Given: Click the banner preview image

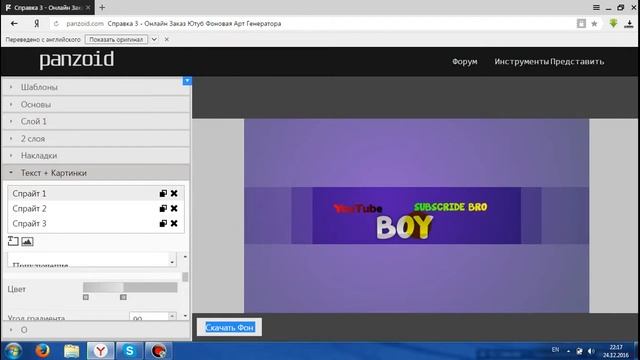Looking at the screenshot, I should pyautogui.click(x=416, y=216).
